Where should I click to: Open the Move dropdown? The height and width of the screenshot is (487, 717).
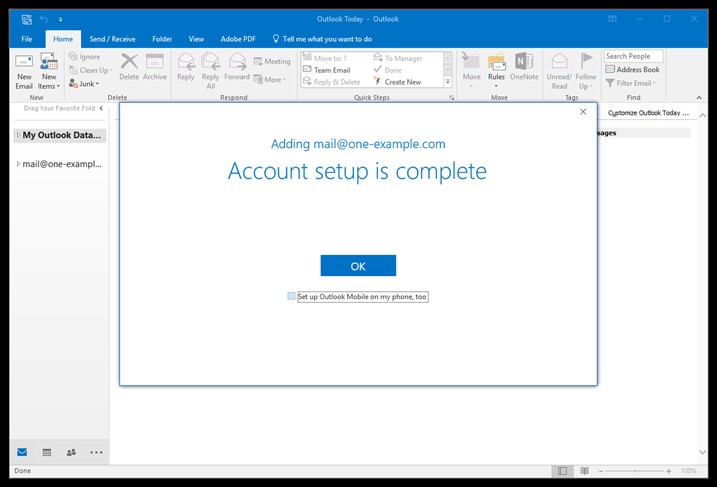click(x=471, y=71)
